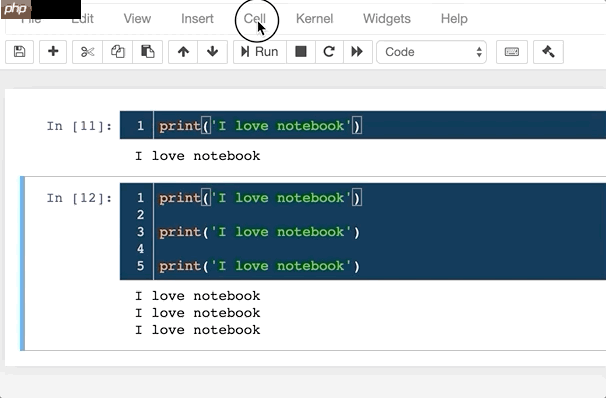Open the Insert menu

click(197, 19)
